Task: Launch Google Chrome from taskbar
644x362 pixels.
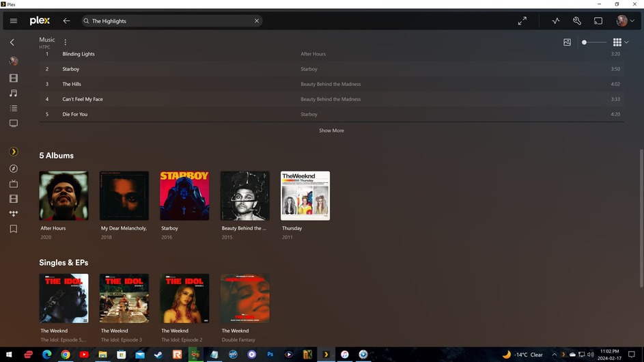Action: 66,354
